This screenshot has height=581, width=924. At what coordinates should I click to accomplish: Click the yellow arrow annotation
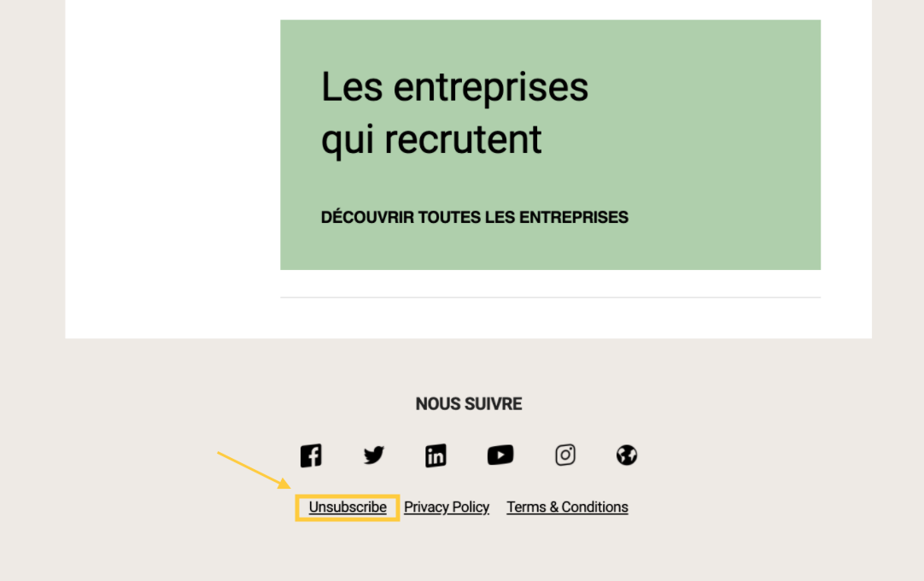tap(253, 469)
